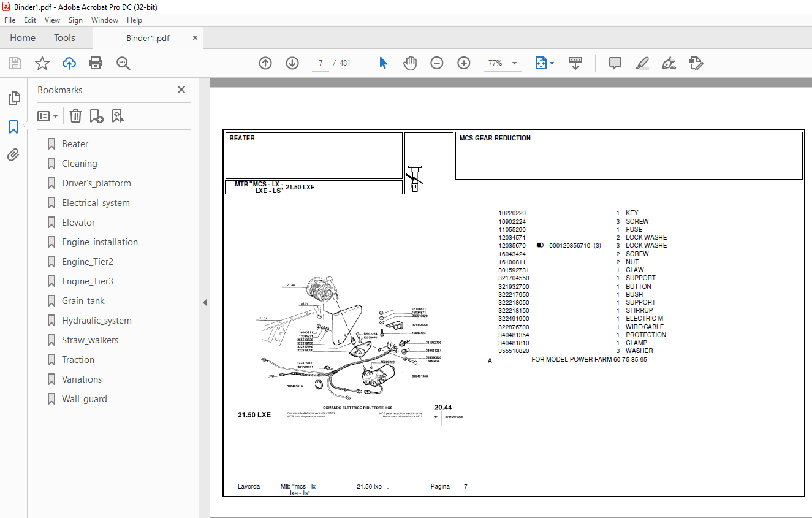Print the document via printer icon
Image resolution: width=812 pixels, height=518 pixels.
pyautogui.click(x=96, y=63)
